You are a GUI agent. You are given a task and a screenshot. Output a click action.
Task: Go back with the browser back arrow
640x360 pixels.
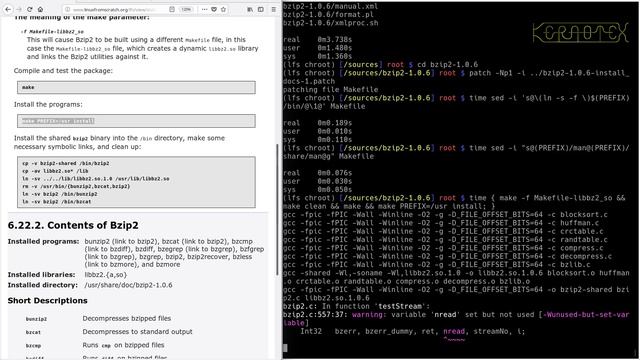tap(8, 9)
